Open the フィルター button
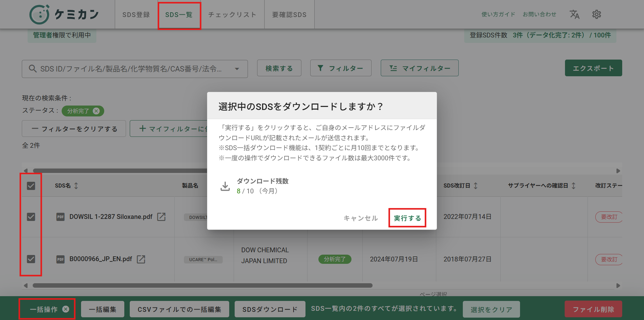 click(x=341, y=68)
